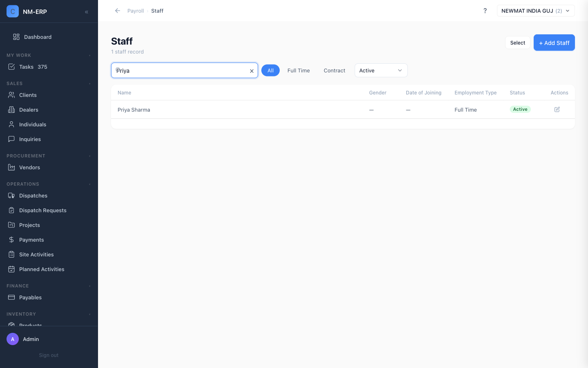Focus the staff search field
This screenshot has height=368, width=588.
[185, 70]
